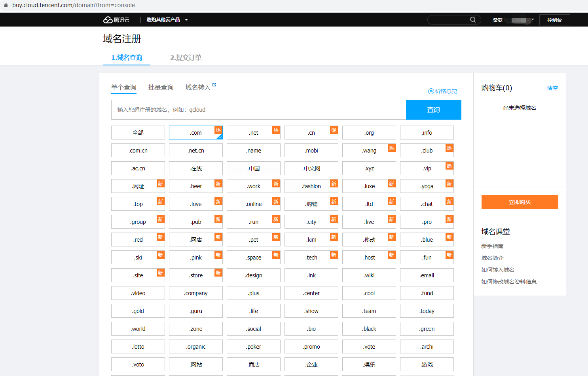This screenshot has width=588, height=376.
Task: Click the header search box
Action: pos(454,20)
